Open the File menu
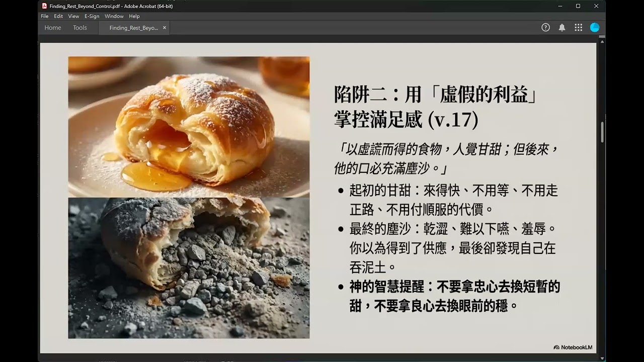The width and height of the screenshot is (644, 362). (45, 16)
